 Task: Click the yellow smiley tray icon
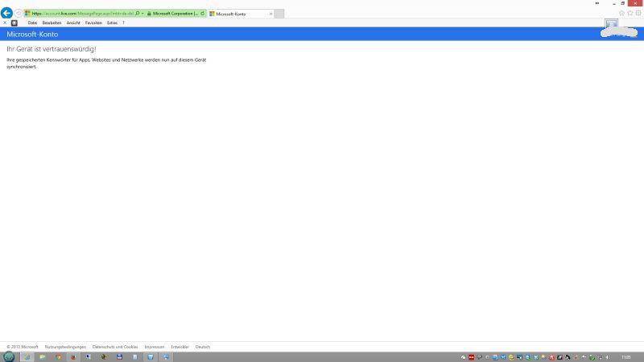click(x=511, y=357)
